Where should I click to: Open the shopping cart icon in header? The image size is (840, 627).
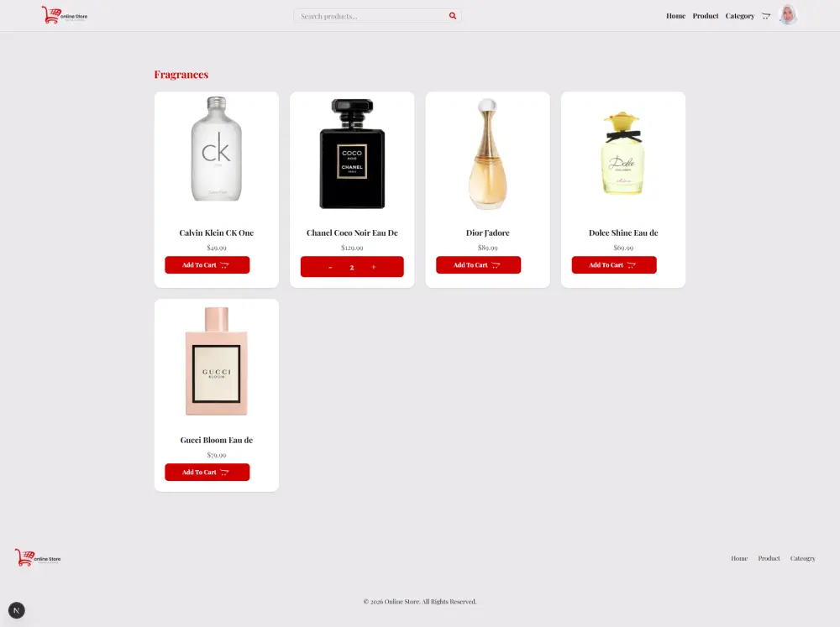coord(766,16)
